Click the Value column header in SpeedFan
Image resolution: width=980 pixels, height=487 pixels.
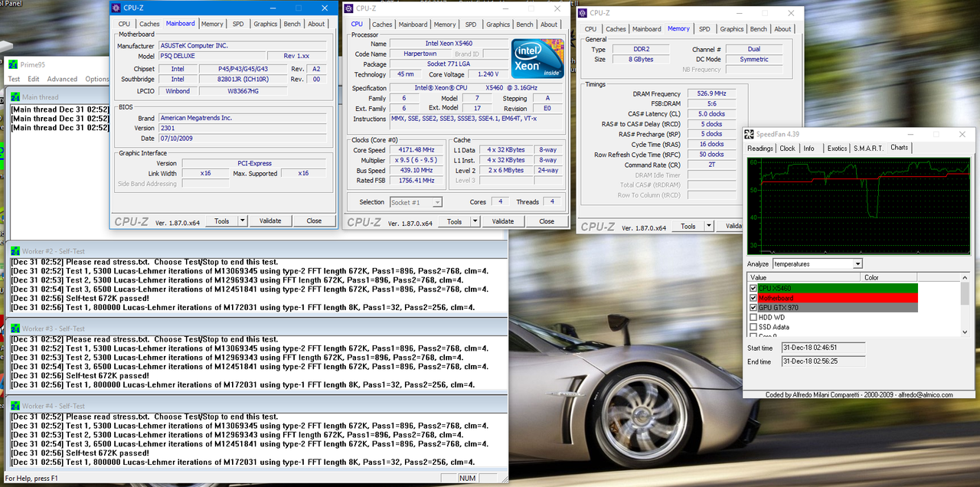tap(804, 278)
